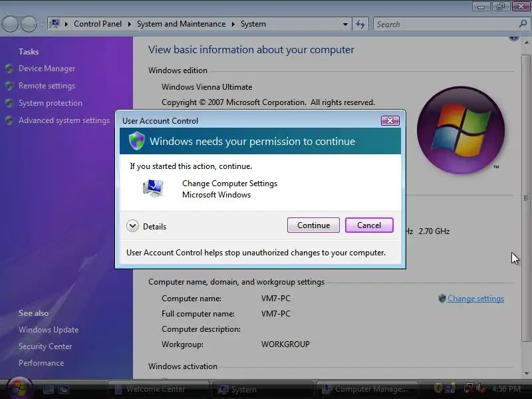Click Continue in the UAC dialog
This screenshot has width=532, height=399.
tap(313, 225)
